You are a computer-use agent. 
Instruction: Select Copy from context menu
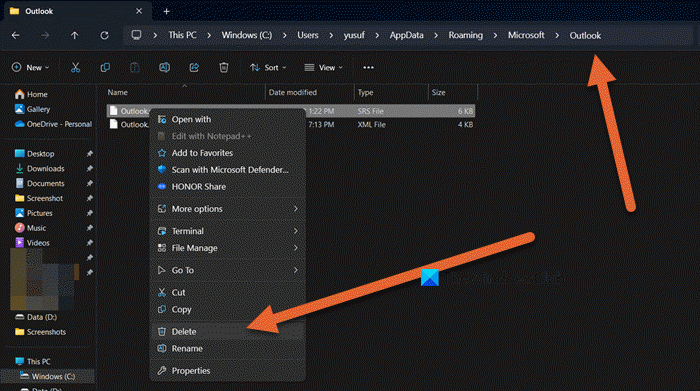228,310
